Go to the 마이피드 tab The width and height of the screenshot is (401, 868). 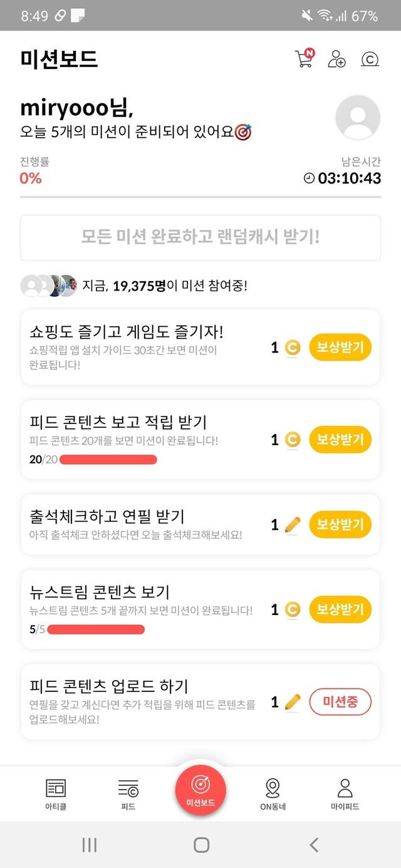click(x=345, y=794)
